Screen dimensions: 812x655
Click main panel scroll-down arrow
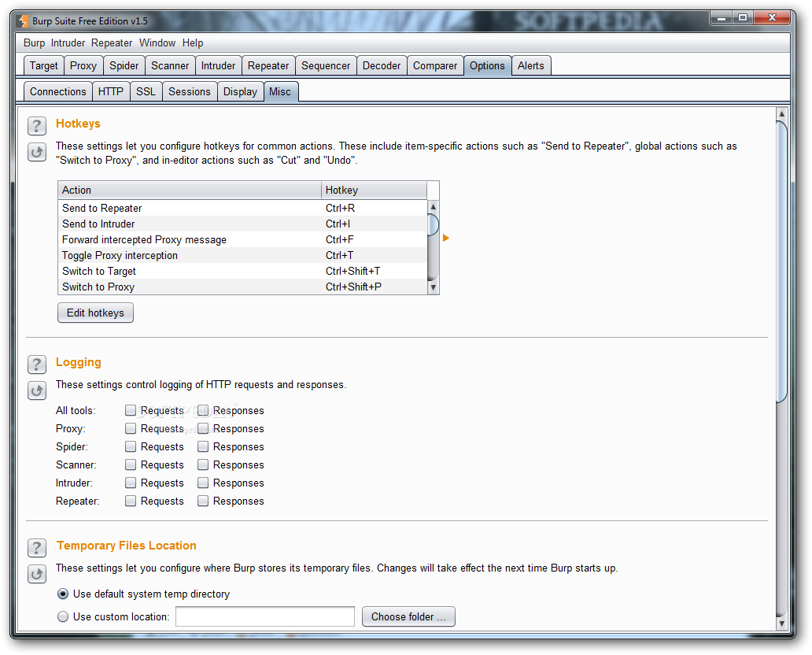tap(782, 624)
